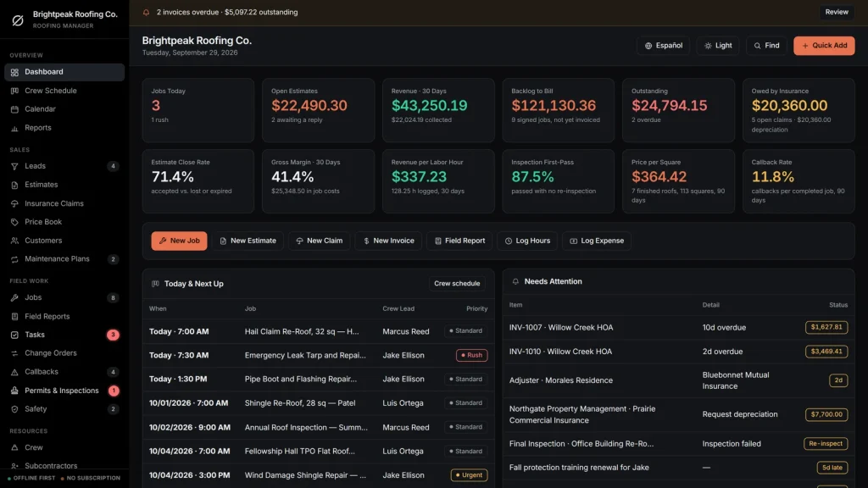
Task: Click New Invoice button
Action: (x=388, y=241)
